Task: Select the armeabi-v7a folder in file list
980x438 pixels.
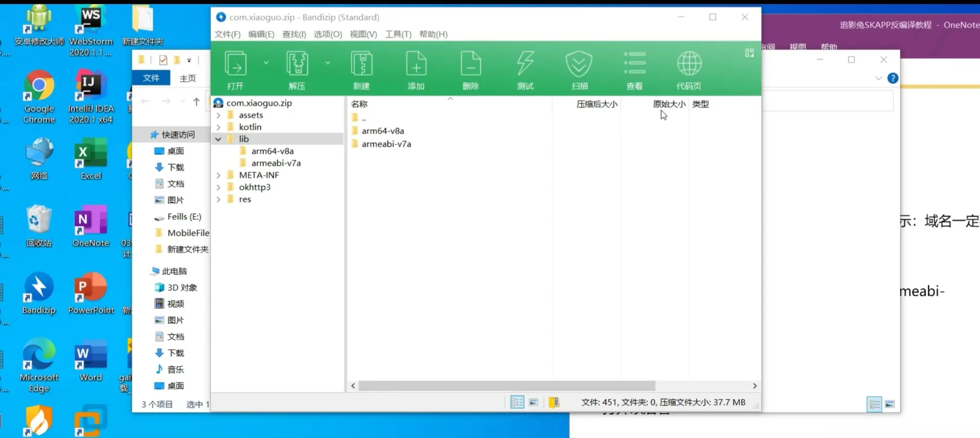Action: click(386, 144)
